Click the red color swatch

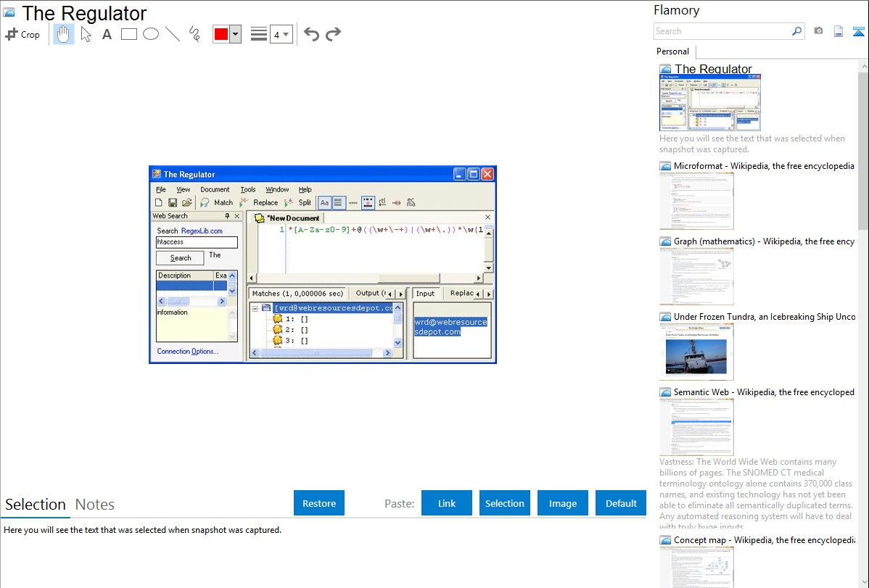pos(221,34)
